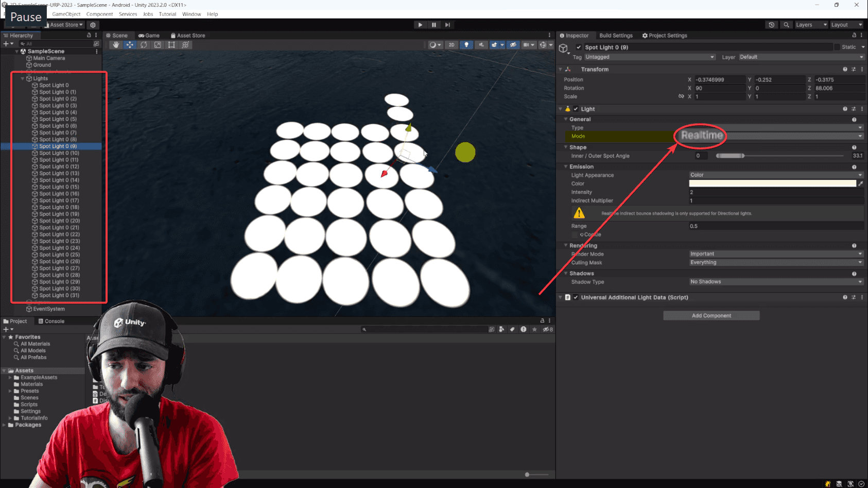Enable the Cookie checkbox in the Light component
The image size is (868, 488).
575,234
